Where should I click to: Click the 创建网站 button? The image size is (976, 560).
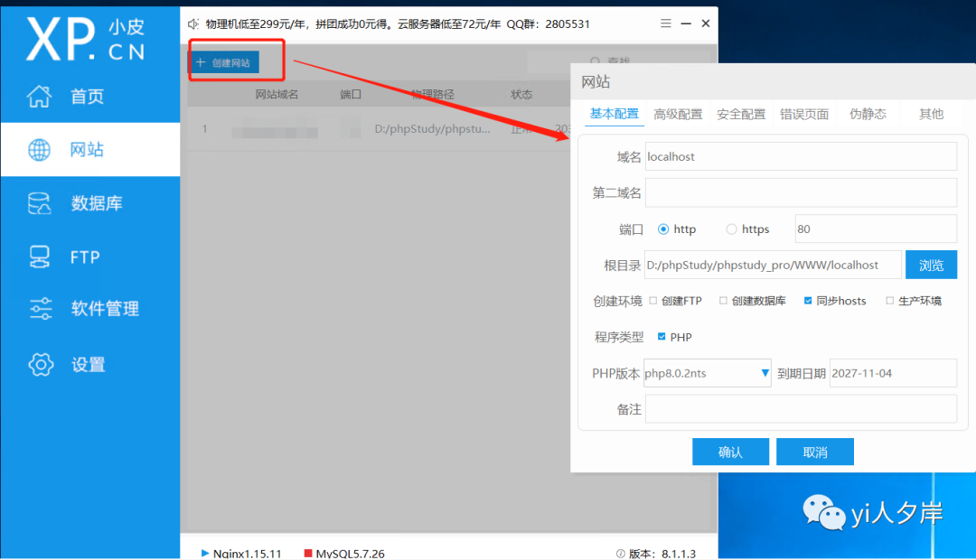tap(224, 62)
